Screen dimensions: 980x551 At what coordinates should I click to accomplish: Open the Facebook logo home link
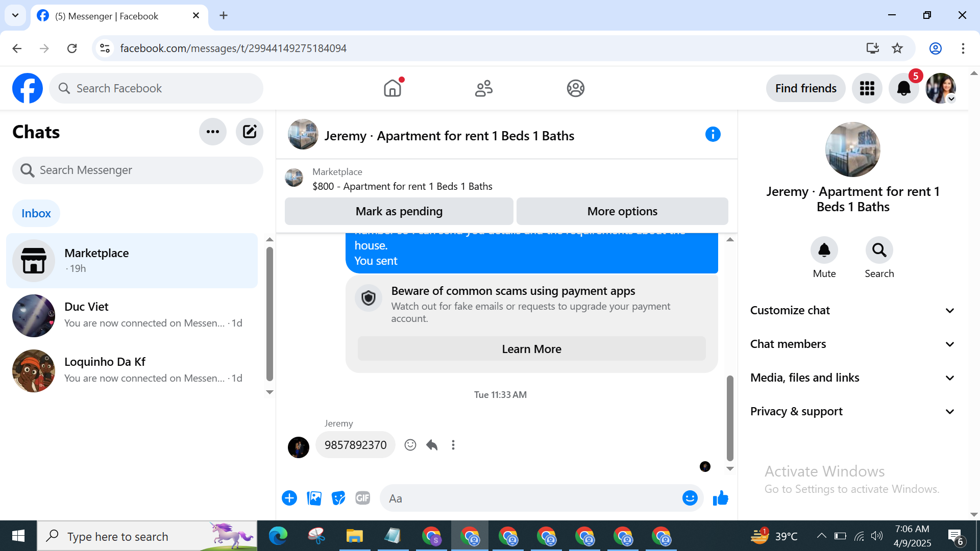pyautogui.click(x=28, y=88)
